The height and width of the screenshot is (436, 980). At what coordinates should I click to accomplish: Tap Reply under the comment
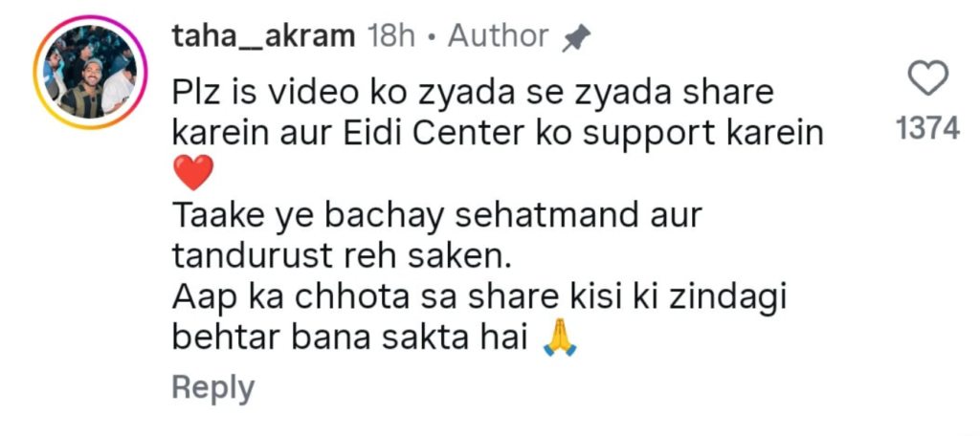[x=213, y=388]
